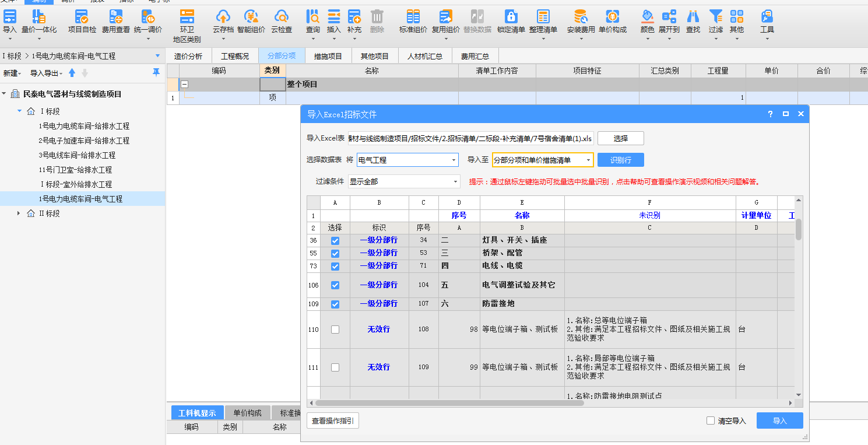
Task: Switch to the 工程概况 tab
Action: (235, 56)
